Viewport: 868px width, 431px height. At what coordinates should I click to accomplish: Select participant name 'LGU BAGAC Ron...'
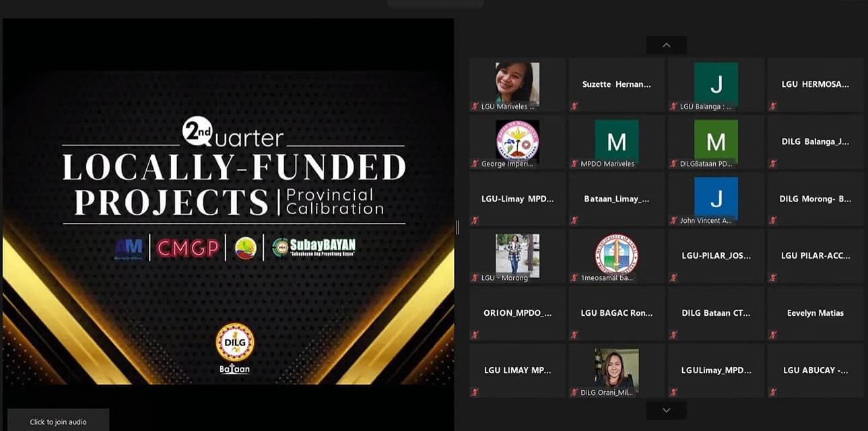click(x=617, y=312)
